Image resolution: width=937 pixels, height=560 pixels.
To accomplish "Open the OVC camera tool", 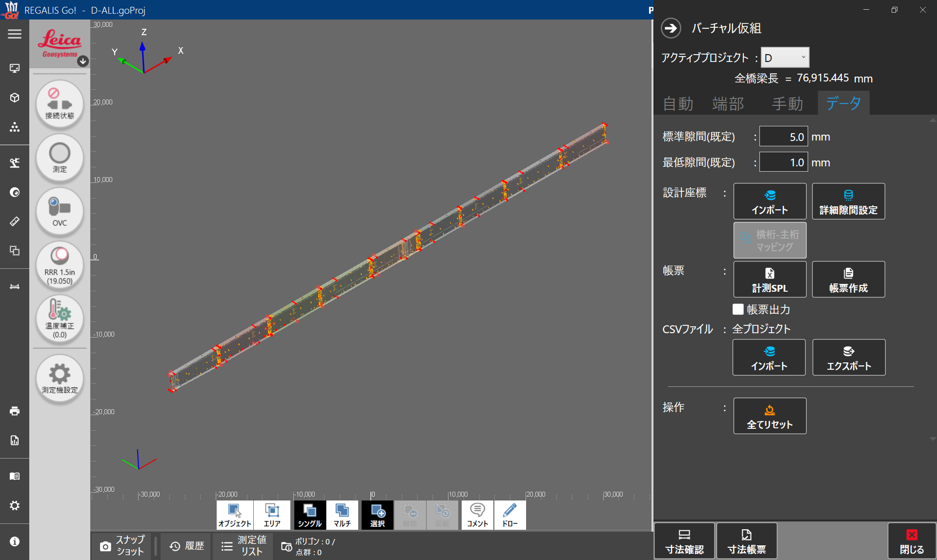I will pos(60,212).
